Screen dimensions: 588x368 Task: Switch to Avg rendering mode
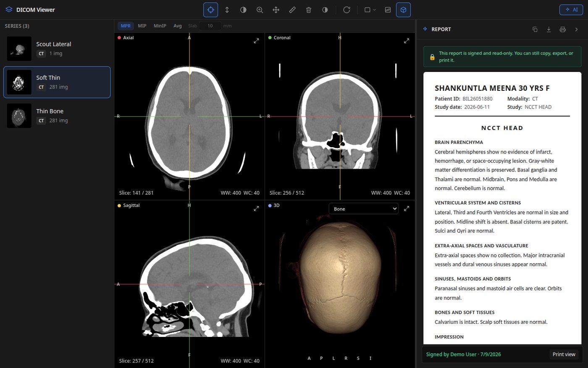[178, 26]
